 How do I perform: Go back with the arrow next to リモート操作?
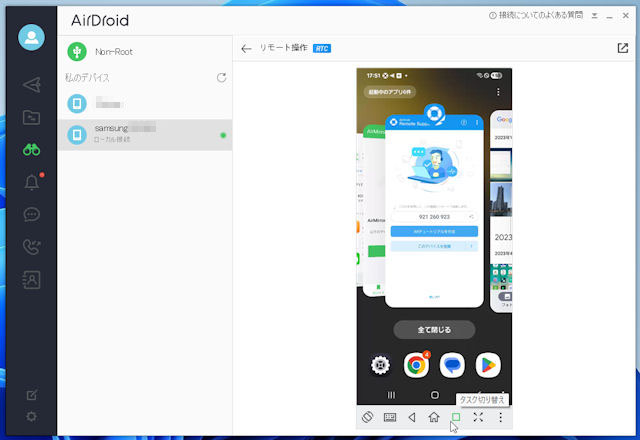[x=246, y=49]
